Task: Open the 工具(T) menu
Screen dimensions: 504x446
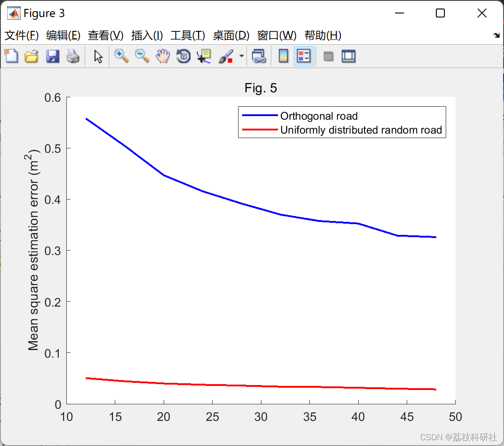Action: coord(188,35)
